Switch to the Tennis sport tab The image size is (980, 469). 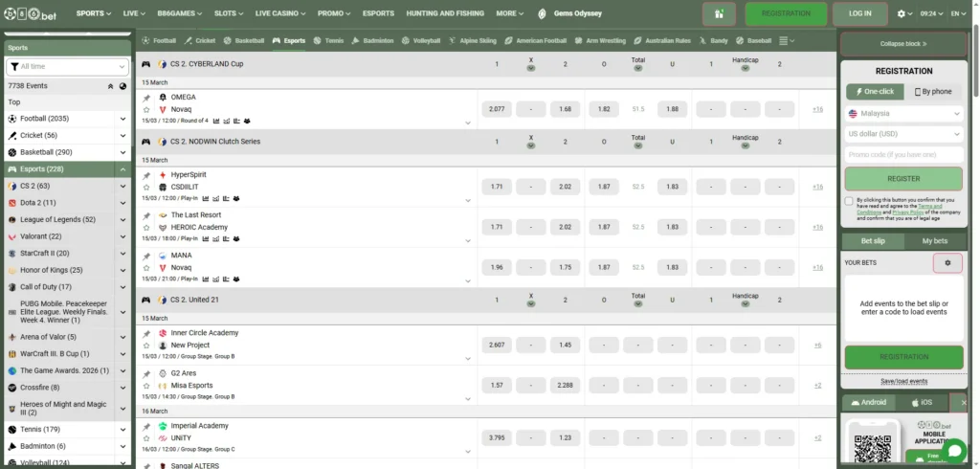pos(329,40)
